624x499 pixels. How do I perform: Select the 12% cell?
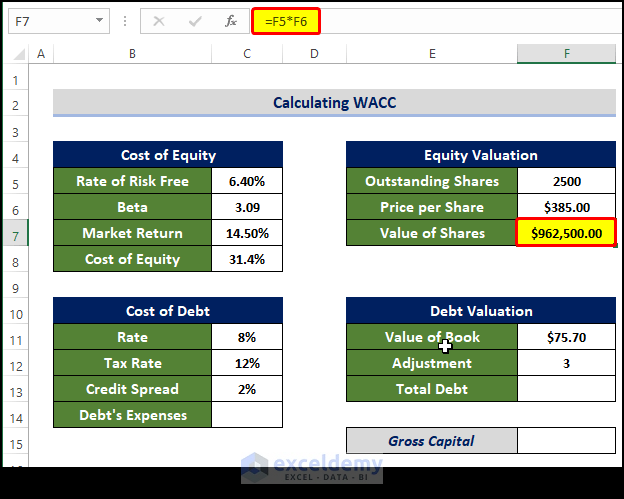click(x=247, y=363)
